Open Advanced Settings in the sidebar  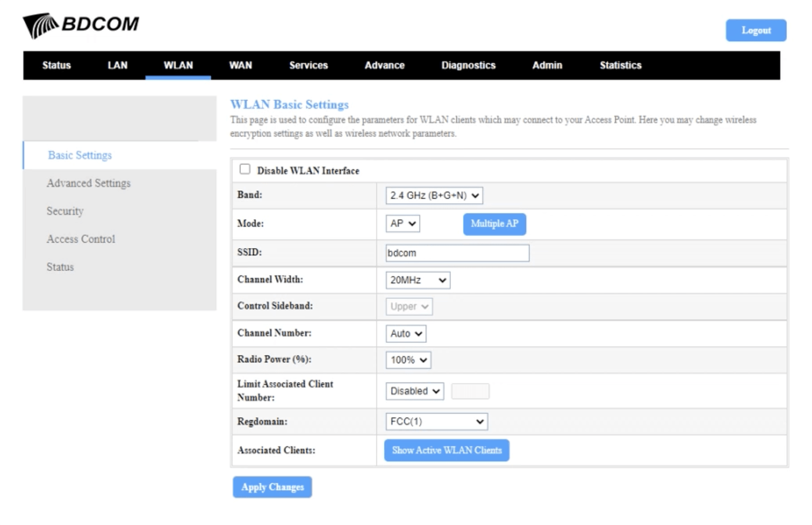coord(89,183)
